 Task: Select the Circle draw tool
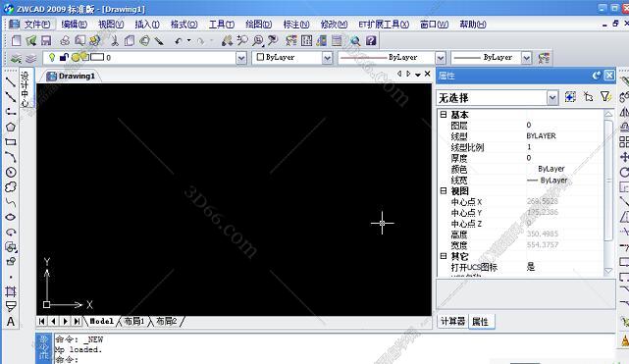click(x=11, y=173)
